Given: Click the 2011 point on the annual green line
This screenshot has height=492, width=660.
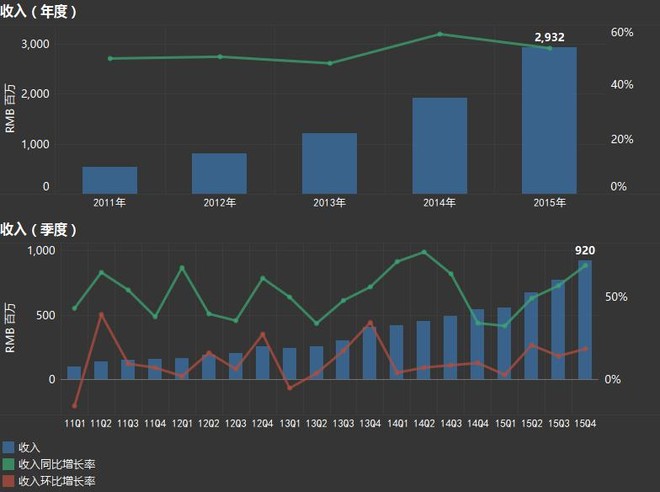Looking at the screenshot, I should coord(110,59).
